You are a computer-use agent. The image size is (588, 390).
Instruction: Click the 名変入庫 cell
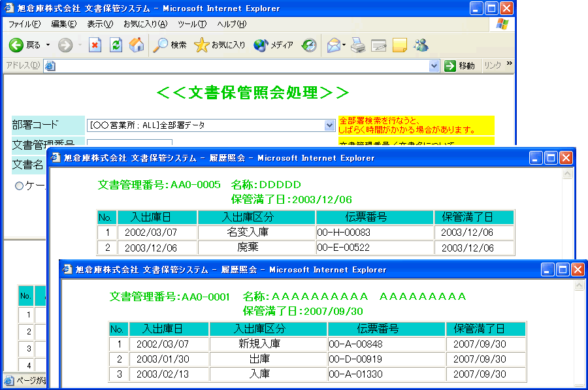tap(256, 233)
